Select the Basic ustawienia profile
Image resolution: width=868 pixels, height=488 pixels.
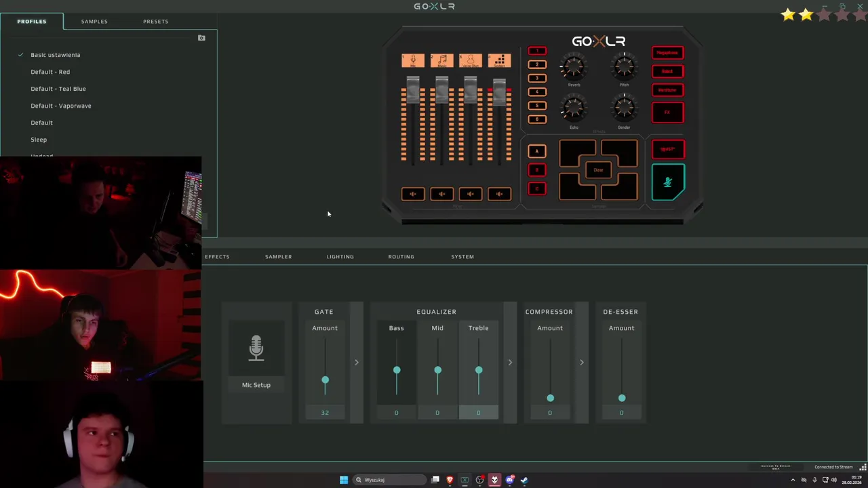click(55, 55)
